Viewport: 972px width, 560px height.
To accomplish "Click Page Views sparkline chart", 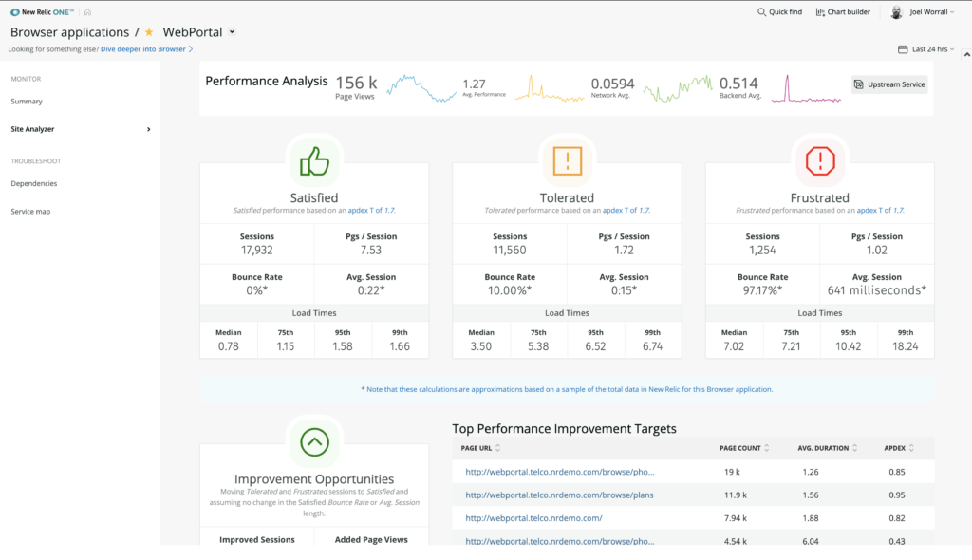I will point(421,88).
